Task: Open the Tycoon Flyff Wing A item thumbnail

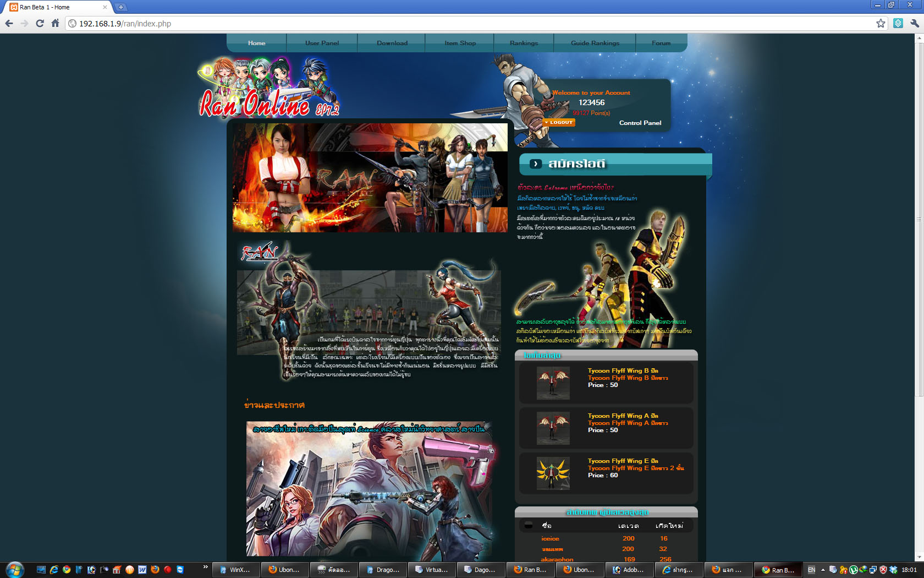Action: [x=553, y=428]
